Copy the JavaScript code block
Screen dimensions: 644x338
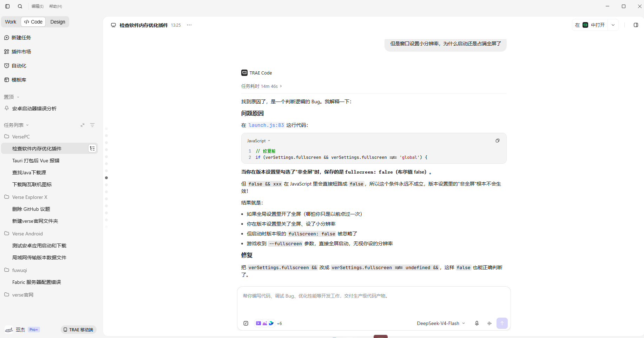coord(498,141)
